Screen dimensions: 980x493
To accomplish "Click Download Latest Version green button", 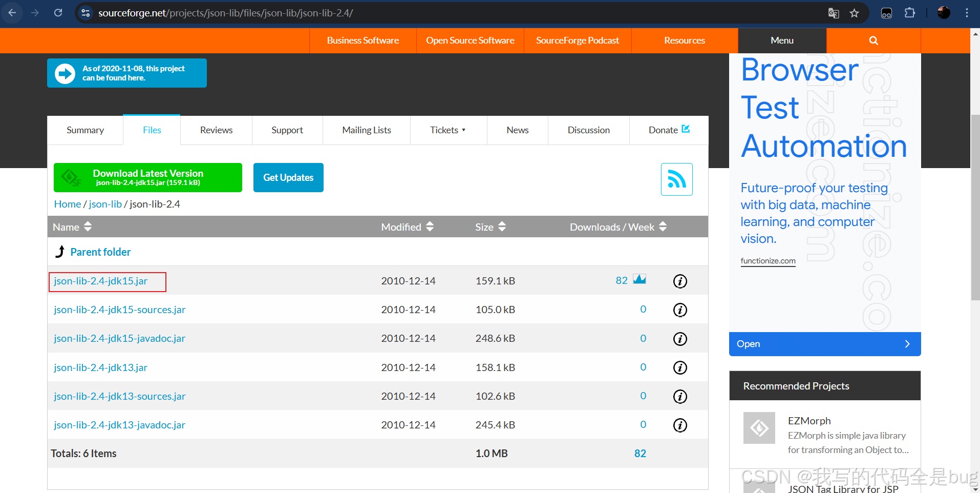I will coord(148,177).
